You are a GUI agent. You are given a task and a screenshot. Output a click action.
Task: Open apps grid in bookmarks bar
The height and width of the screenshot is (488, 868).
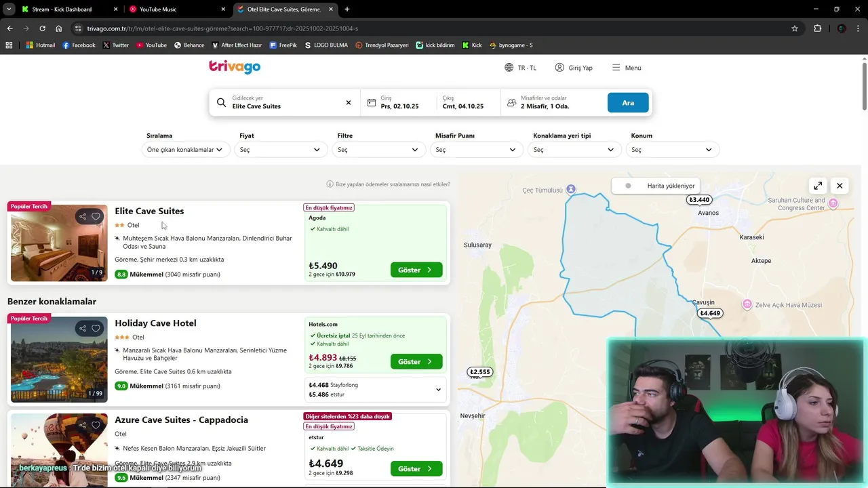[9, 45]
